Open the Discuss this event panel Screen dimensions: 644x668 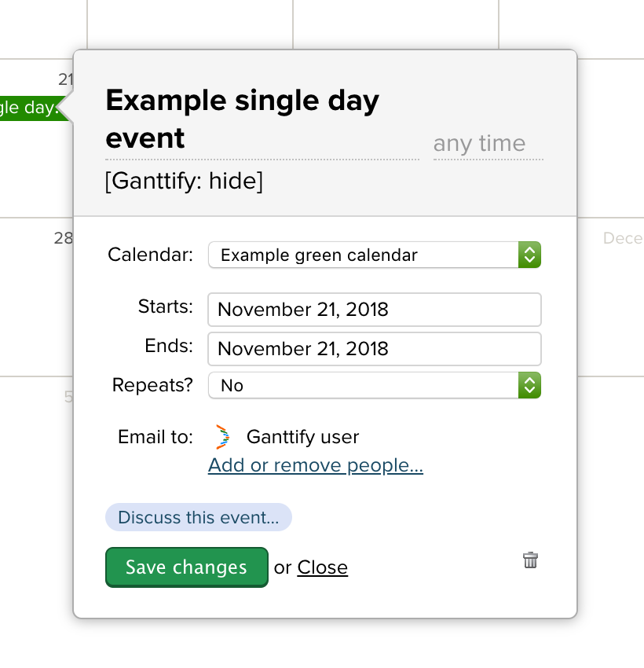coord(198,517)
